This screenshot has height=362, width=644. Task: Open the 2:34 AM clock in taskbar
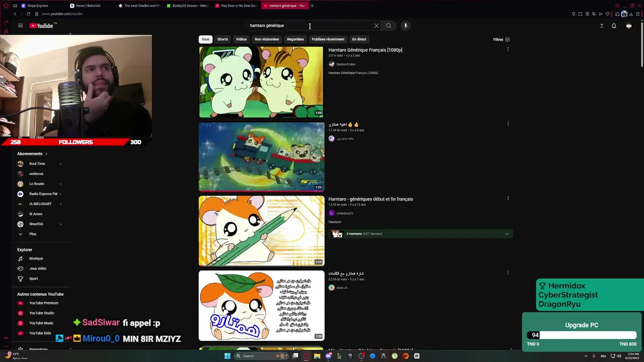tap(632, 356)
